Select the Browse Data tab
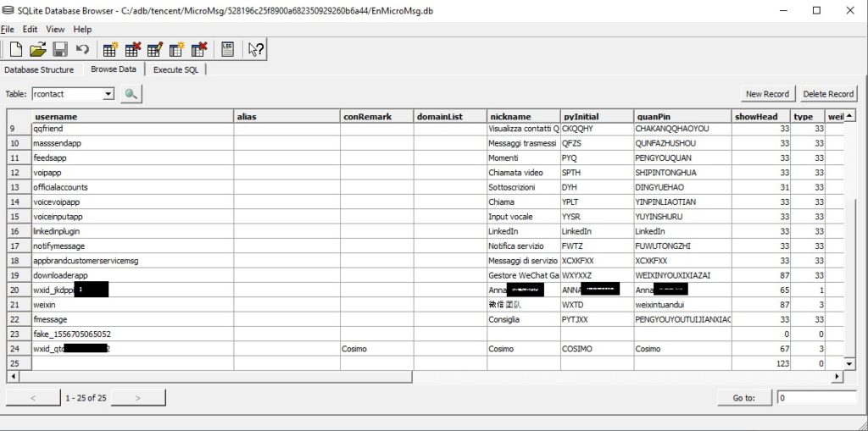The width and height of the screenshot is (868, 431). click(x=114, y=69)
